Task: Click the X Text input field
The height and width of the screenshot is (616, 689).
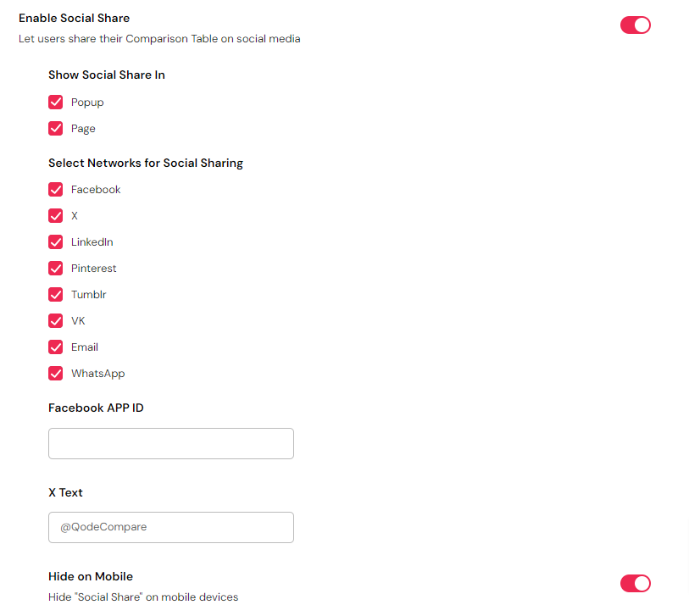Action: click(x=171, y=527)
